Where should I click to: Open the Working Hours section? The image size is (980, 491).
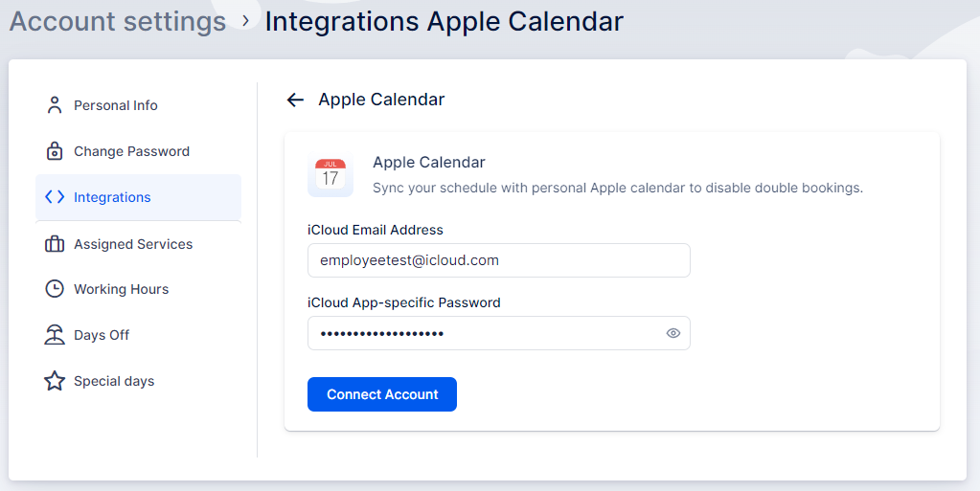click(x=121, y=289)
